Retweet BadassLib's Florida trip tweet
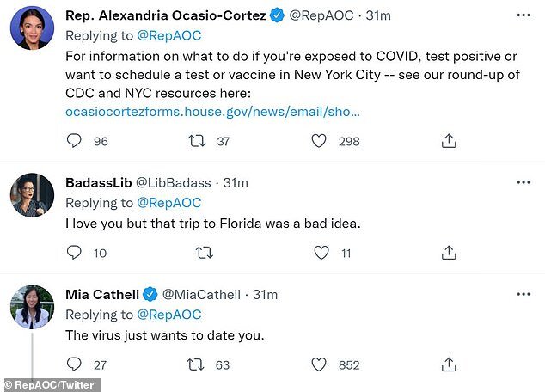This screenshot has width=545, height=392. 204,253
